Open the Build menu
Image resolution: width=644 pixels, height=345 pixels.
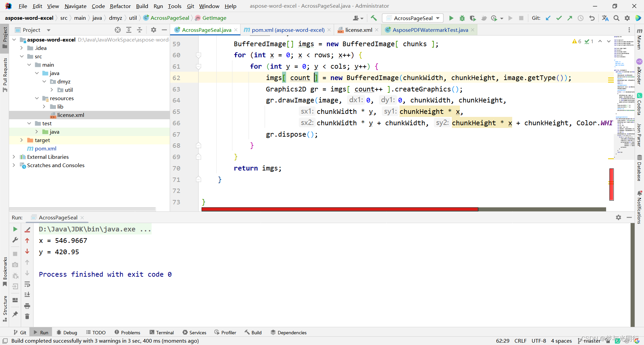click(x=142, y=6)
